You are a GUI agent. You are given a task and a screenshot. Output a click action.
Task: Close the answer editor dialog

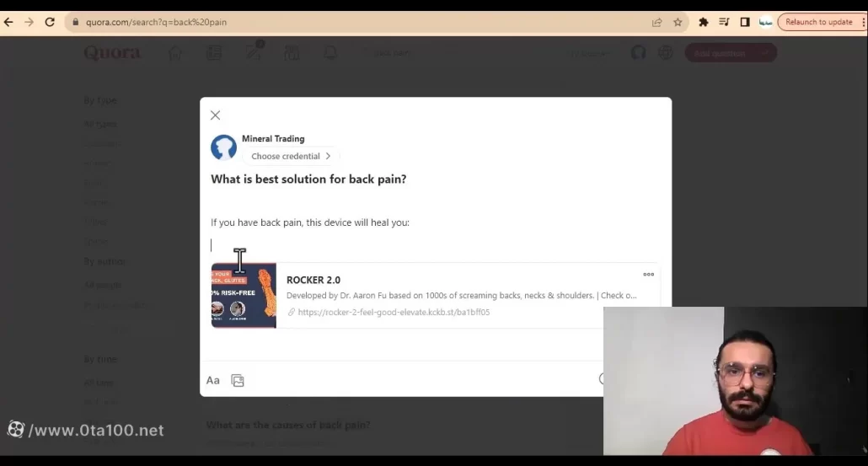point(215,115)
